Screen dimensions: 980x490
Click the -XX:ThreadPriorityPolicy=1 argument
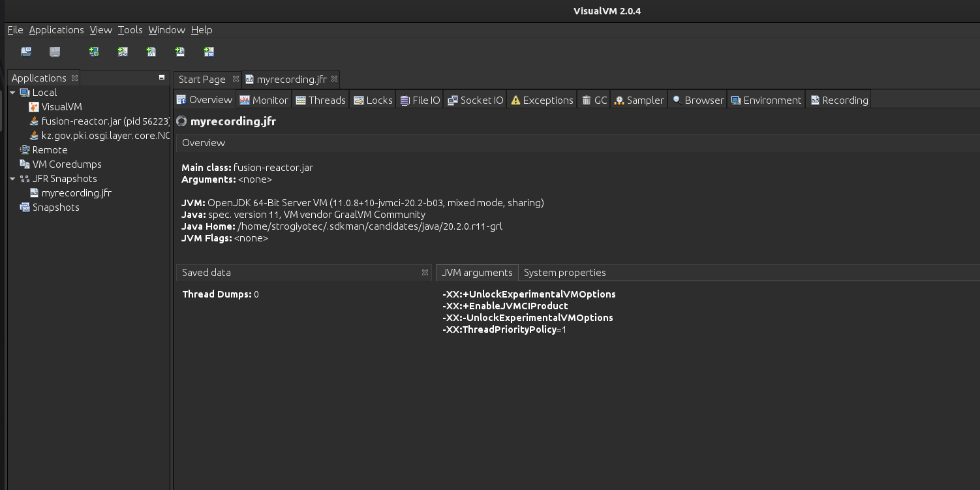point(504,329)
